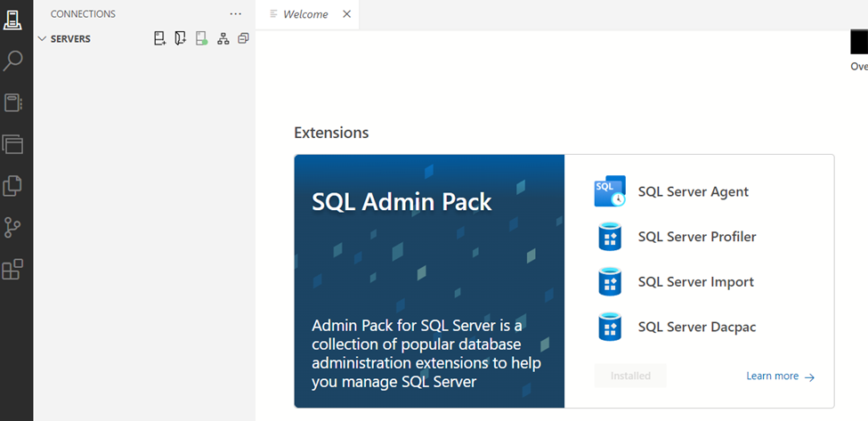Click the SQL Server Import label
This screenshot has height=421, width=868.
pyautogui.click(x=696, y=282)
